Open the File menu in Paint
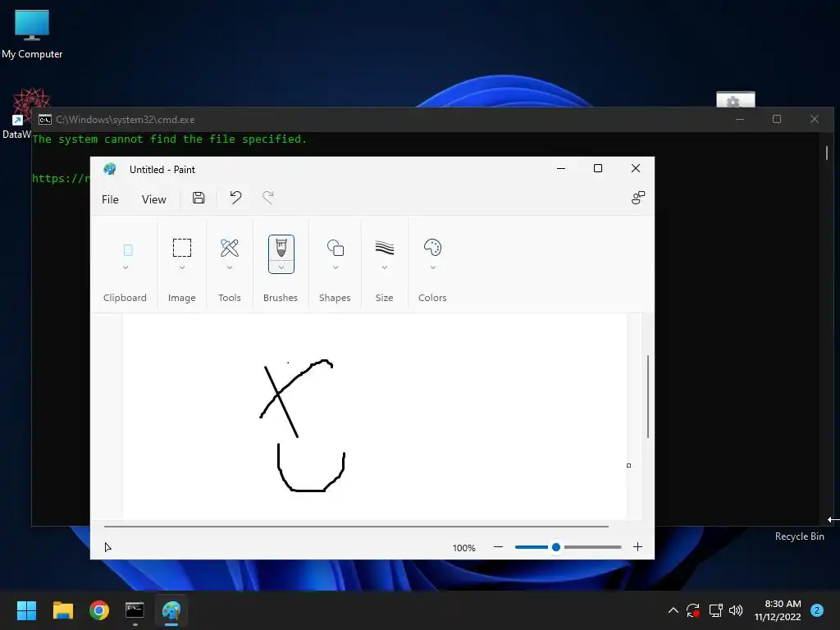The height and width of the screenshot is (630, 840). tap(111, 199)
